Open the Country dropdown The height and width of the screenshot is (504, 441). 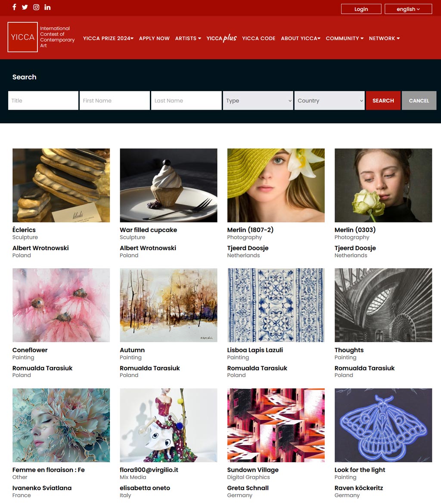(329, 101)
